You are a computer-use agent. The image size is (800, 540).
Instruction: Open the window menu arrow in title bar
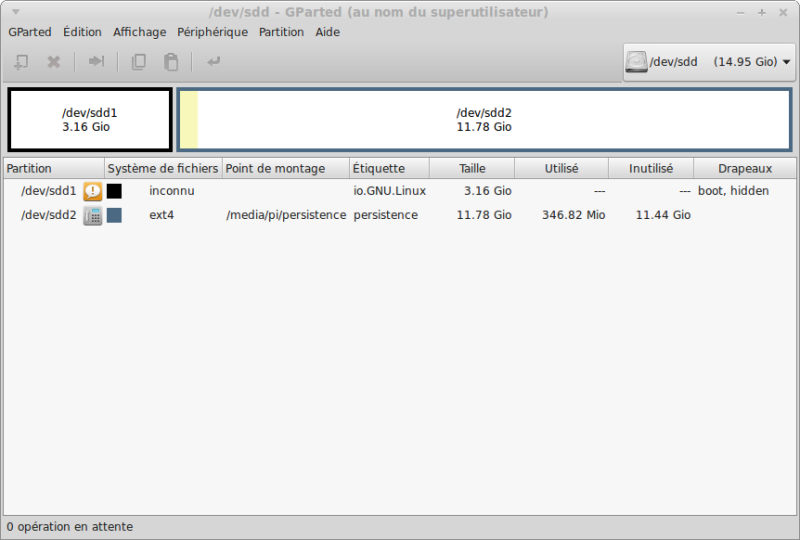[x=16, y=11]
